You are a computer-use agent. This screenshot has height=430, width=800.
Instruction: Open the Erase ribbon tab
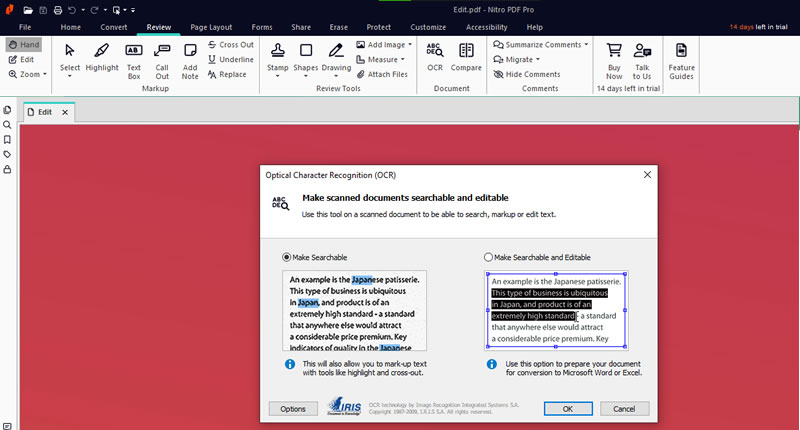[338, 27]
